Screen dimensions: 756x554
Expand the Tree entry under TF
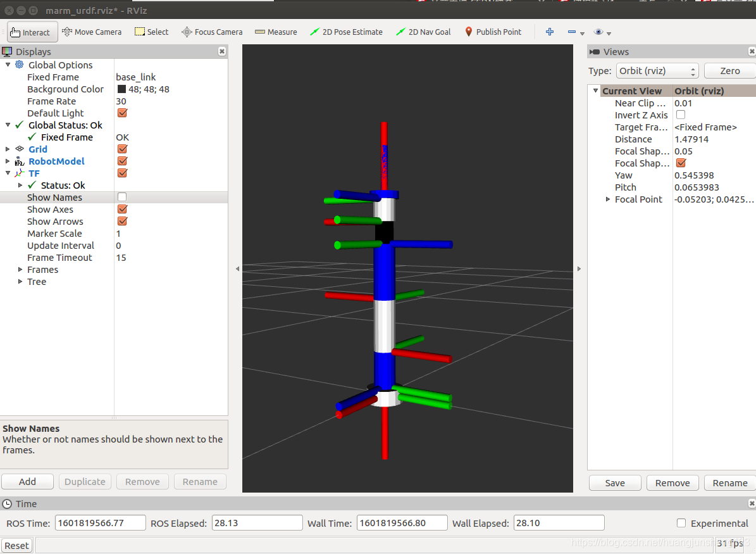click(20, 281)
